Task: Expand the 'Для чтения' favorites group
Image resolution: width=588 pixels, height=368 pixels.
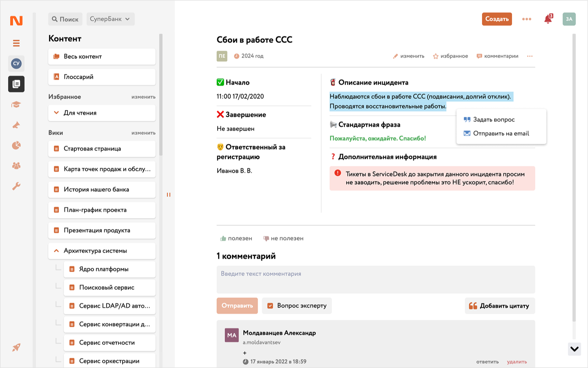Action: click(56, 113)
